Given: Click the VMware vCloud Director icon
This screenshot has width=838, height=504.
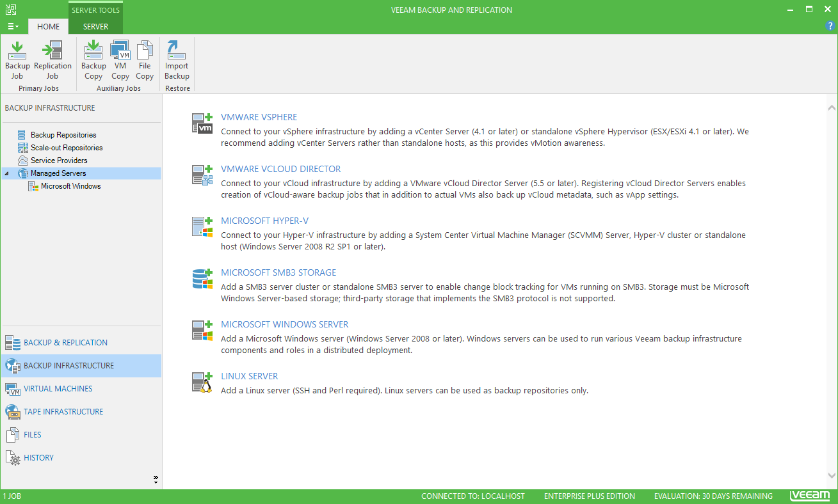Looking at the screenshot, I should coord(202,175).
